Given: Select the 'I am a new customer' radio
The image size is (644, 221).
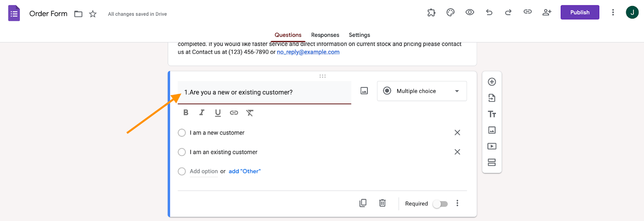Looking at the screenshot, I should 182,133.
